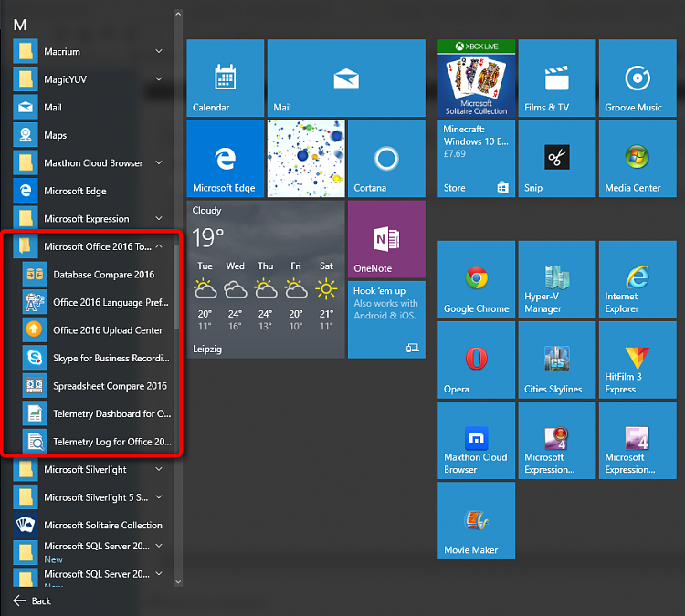Open Microsoft Solitaire Collection in app list
Image resolution: width=685 pixels, height=616 pixels.
click(x=92, y=525)
